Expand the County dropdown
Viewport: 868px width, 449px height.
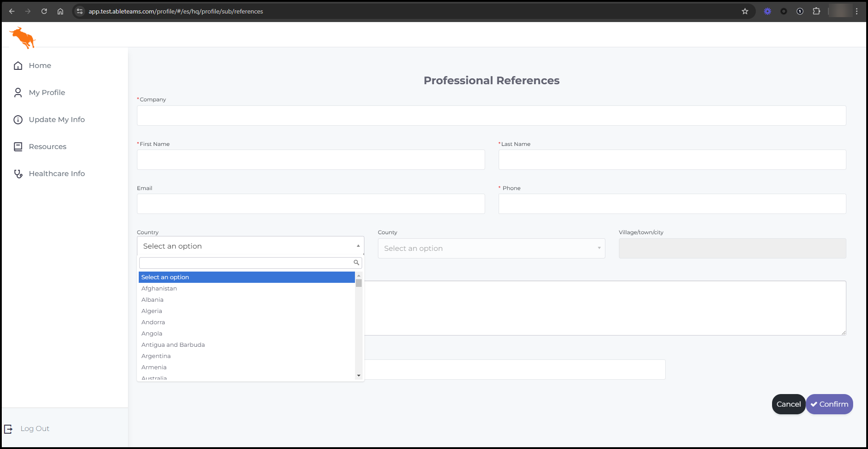[491, 249]
